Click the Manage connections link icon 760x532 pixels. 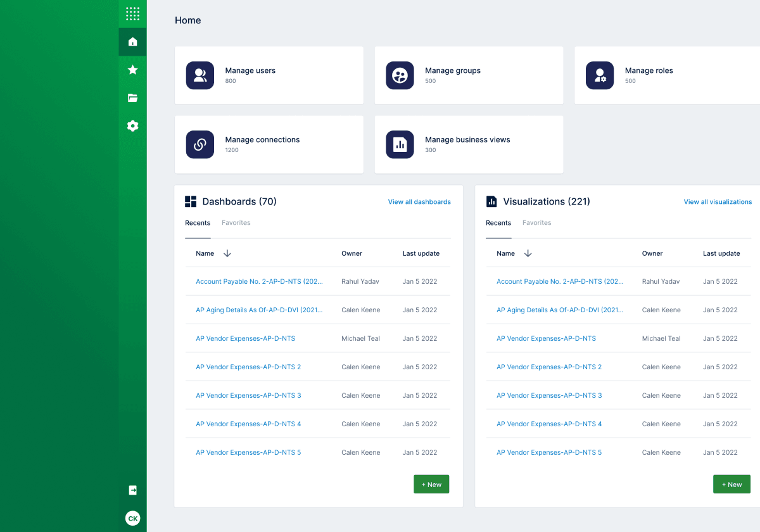tap(200, 144)
